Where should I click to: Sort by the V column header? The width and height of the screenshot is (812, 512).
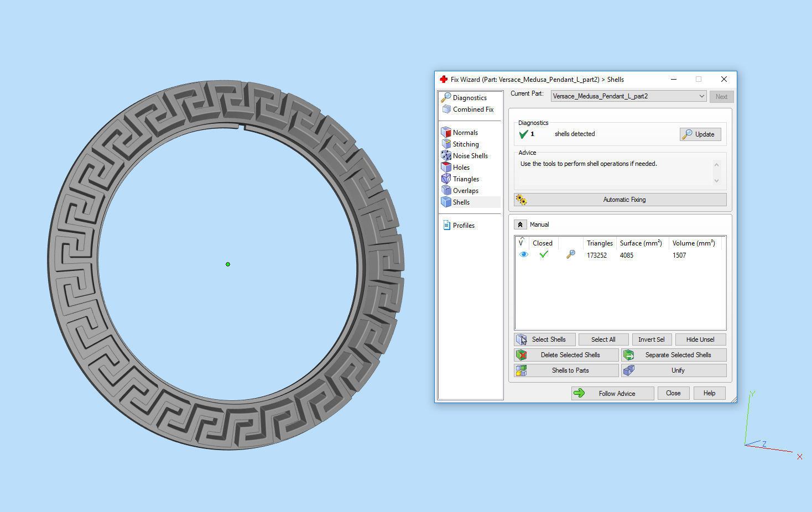click(522, 243)
